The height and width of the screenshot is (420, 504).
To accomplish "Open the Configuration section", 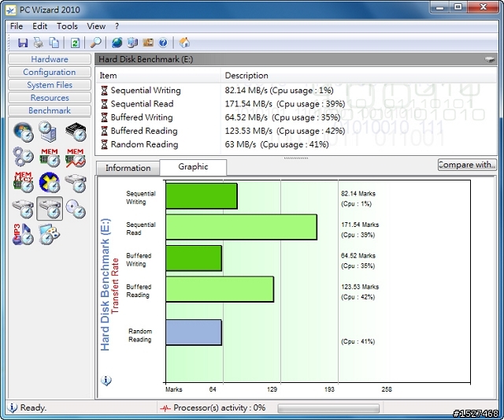I will 50,72.
